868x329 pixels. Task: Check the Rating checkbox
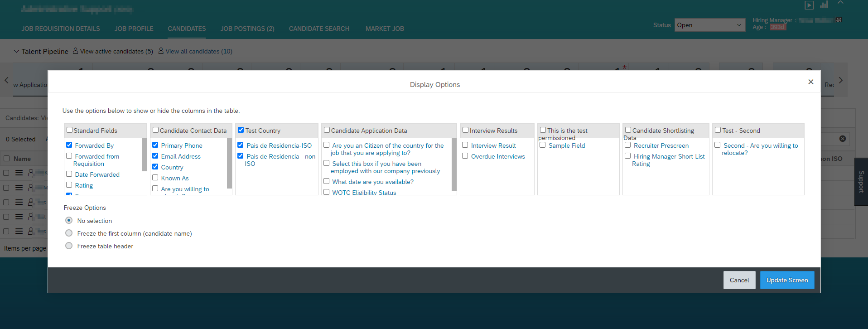coord(69,185)
